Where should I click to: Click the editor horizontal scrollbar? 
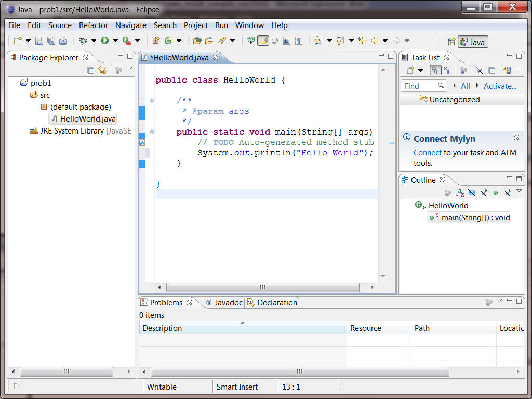point(262,287)
